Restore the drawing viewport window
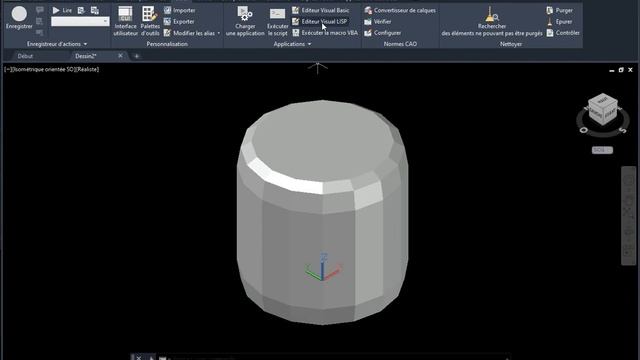640x360 pixels. (621, 70)
